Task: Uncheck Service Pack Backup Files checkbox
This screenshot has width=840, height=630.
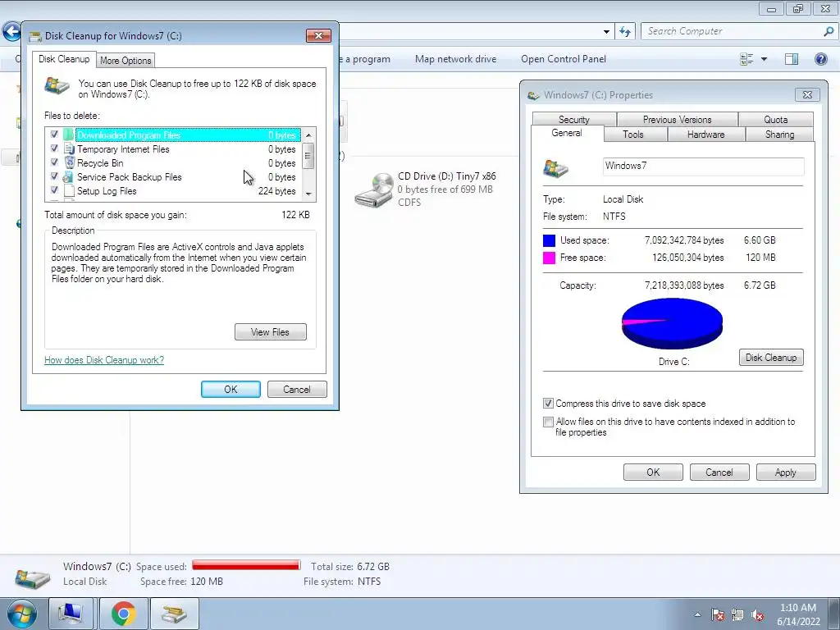Action: coord(54,176)
